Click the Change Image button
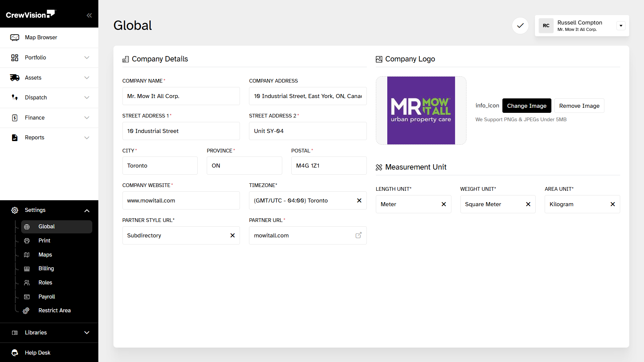Screen dimensions: 644x362 pos(527,106)
